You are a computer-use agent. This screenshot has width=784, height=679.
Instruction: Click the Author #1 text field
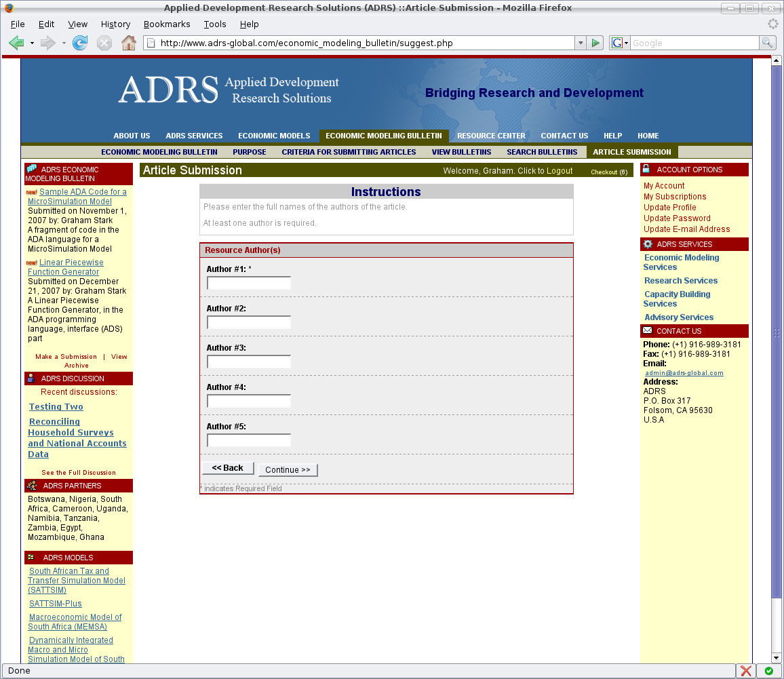(x=249, y=283)
